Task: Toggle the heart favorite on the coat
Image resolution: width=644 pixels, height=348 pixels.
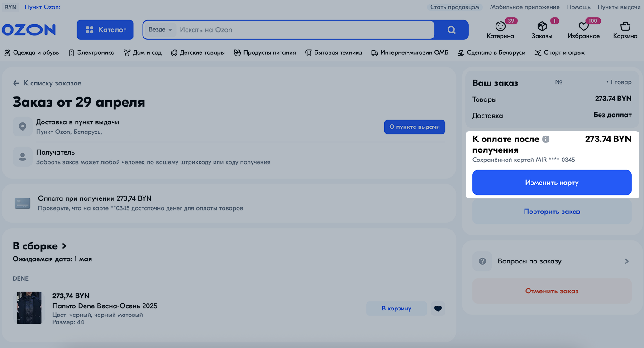Action: 438,308
